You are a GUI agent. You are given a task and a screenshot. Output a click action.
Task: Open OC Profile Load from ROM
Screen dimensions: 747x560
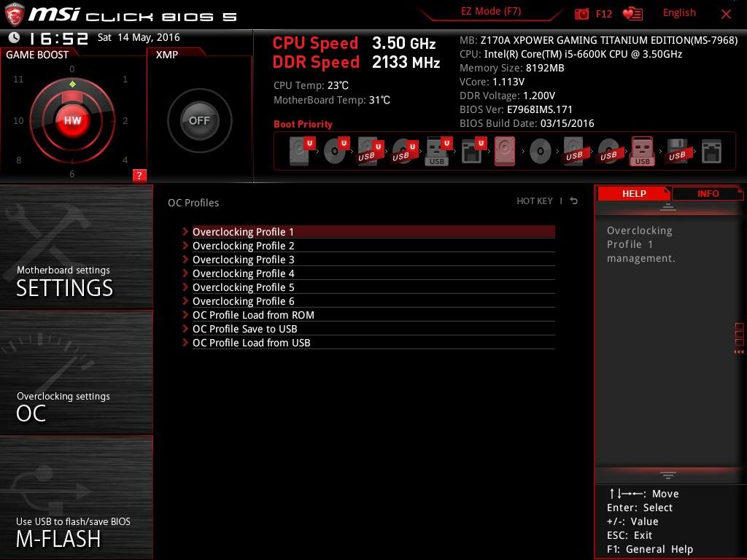coord(253,315)
